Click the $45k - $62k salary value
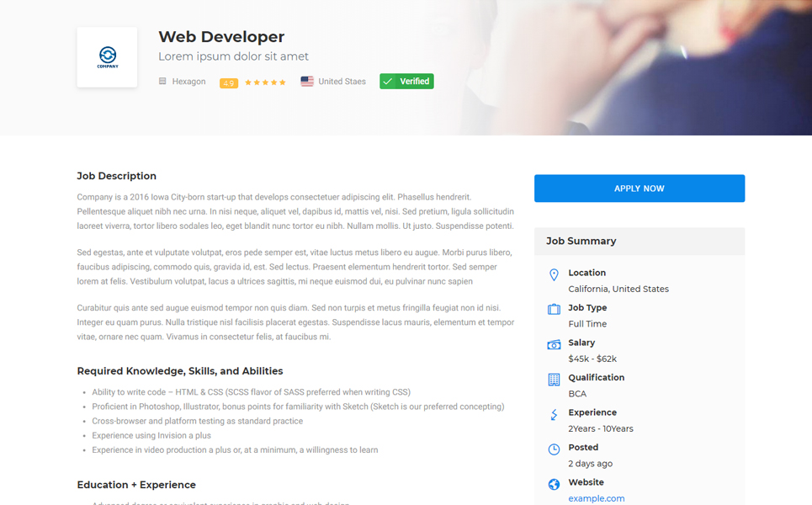Image resolution: width=812 pixels, height=505 pixels. tap(592, 359)
